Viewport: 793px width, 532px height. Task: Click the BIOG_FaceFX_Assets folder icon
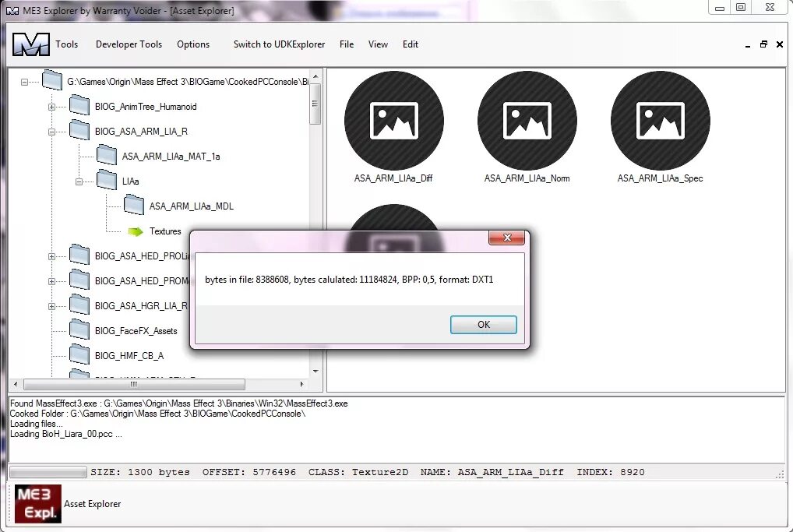coord(79,329)
